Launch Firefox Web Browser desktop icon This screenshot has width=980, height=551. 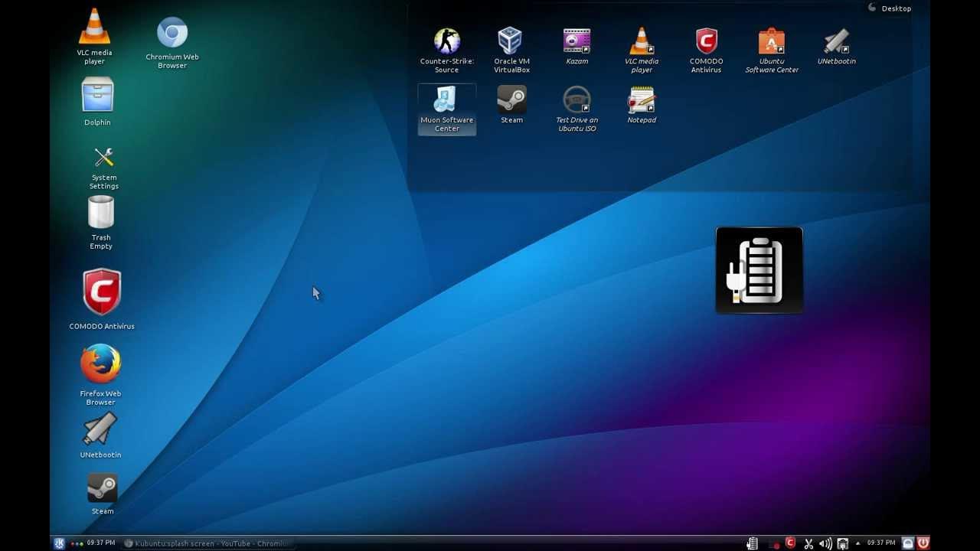point(101,374)
